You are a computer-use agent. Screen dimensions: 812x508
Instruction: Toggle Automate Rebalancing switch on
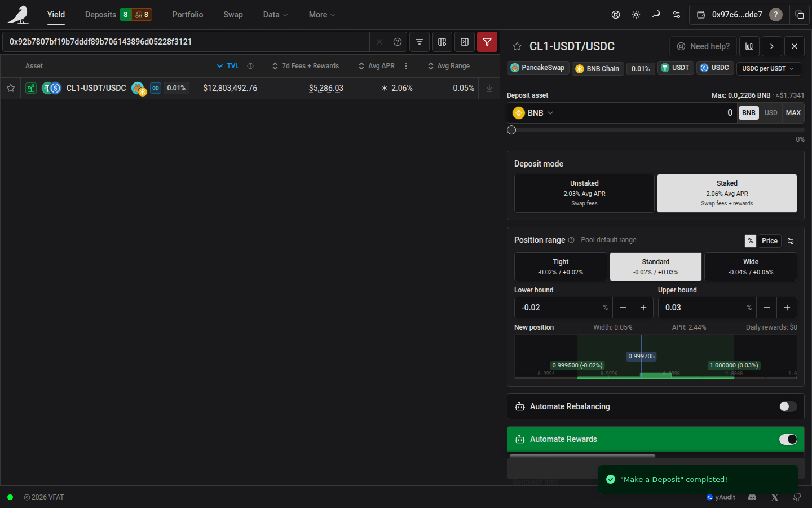(788, 406)
